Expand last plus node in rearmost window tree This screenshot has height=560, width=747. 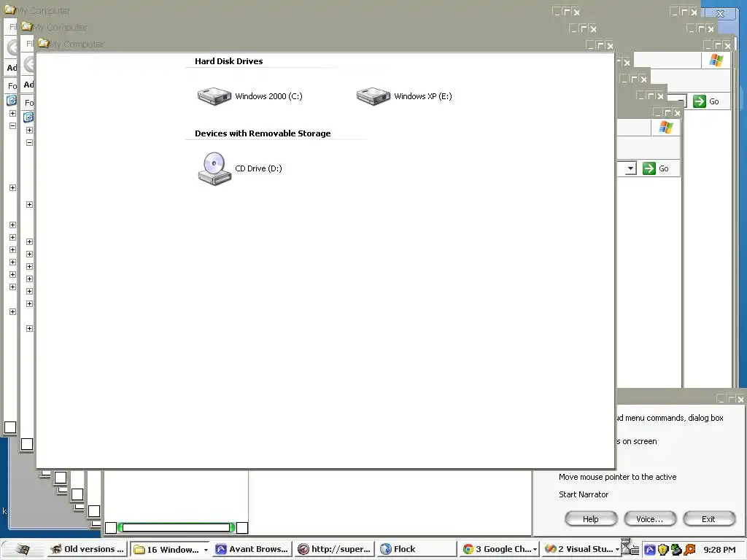pyautogui.click(x=13, y=311)
